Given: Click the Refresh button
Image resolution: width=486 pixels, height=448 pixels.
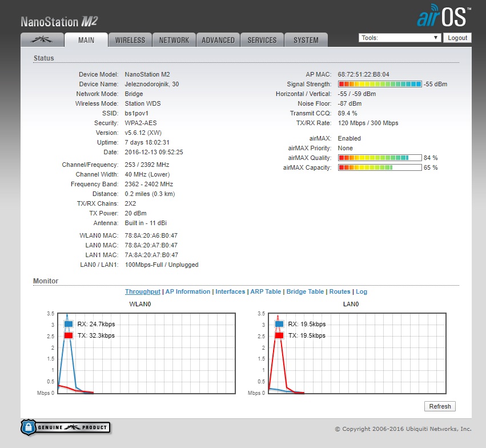Looking at the screenshot, I should 440,406.
